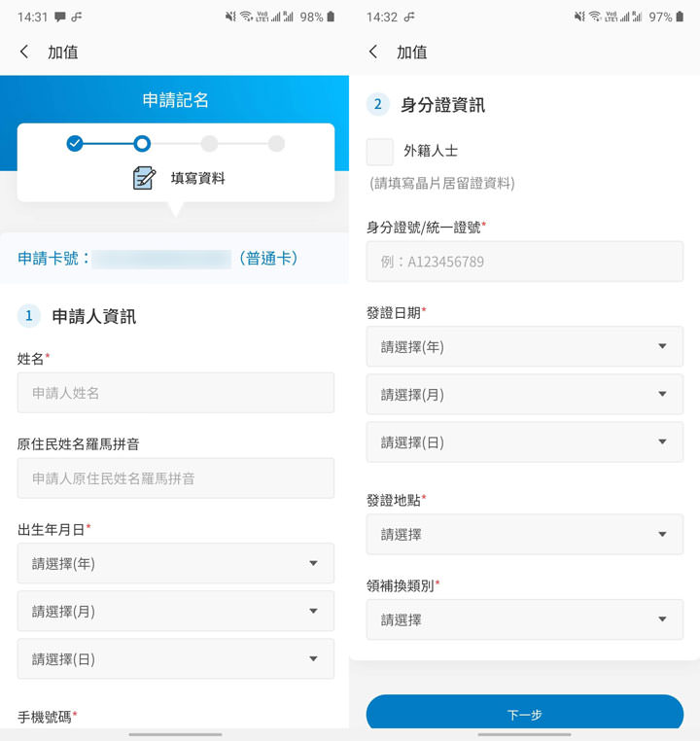The image size is (700, 741).
Task: Tap the 97% battery percentage text
Action: click(660, 17)
